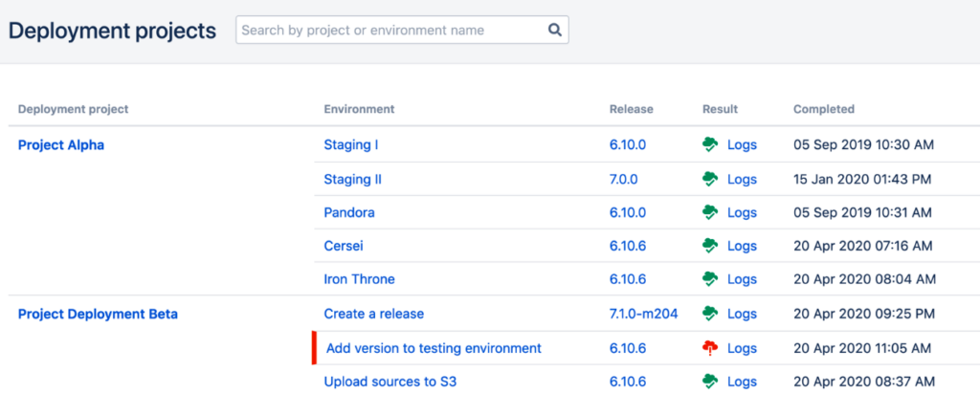Open release 7.0.0 for Staging II

pos(624,180)
